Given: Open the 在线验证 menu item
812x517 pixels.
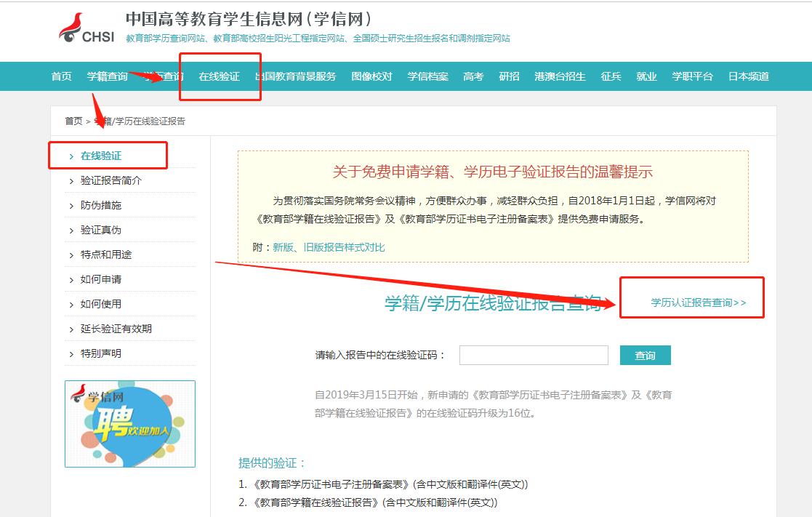Looking at the screenshot, I should coord(220,76).
